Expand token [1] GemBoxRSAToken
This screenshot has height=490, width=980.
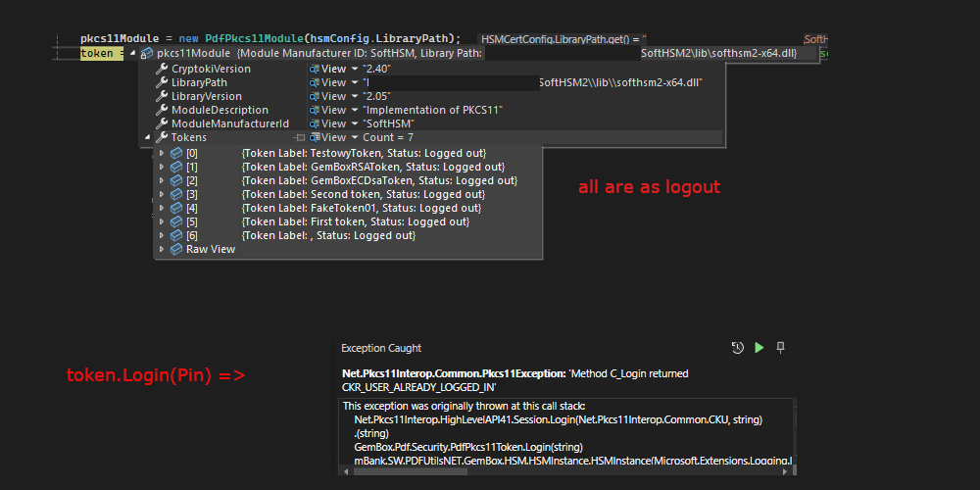162,167
